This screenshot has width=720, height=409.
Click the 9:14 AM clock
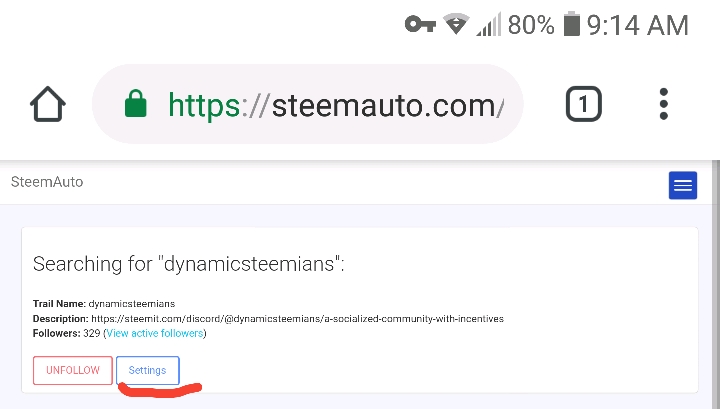tap(638, 25)
